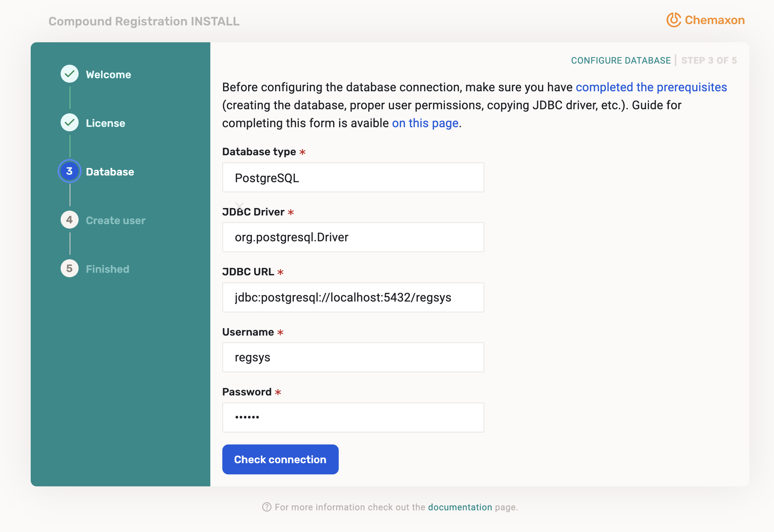Select the Username field containing regsys
Screen dimensions: 774x532
(x=353, y=357)
